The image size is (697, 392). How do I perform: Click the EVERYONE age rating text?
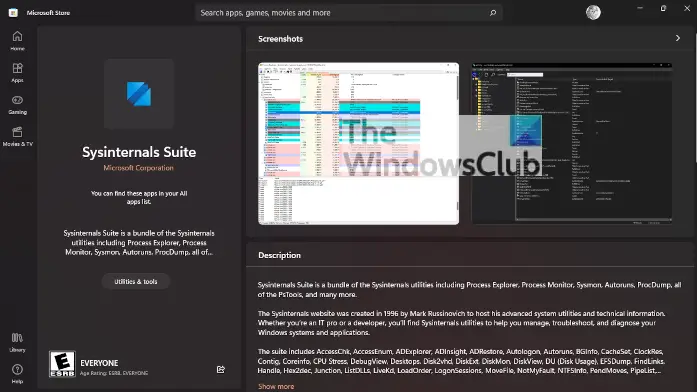99,363
